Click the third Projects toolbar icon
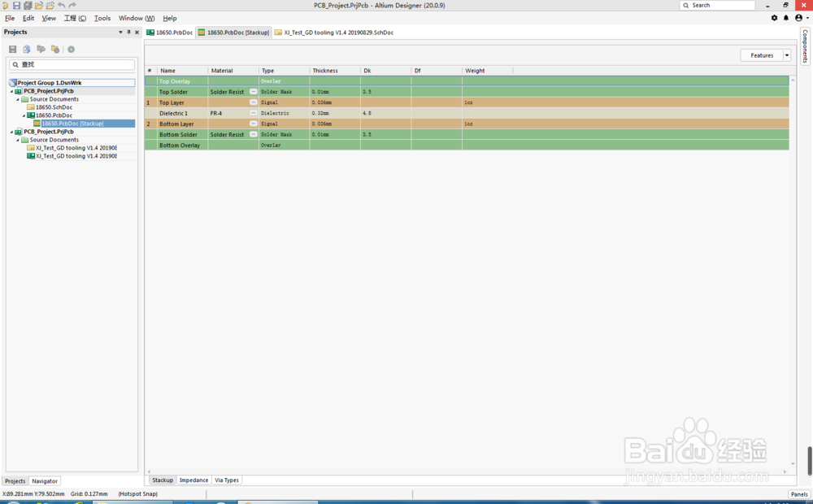 (41, 50)
